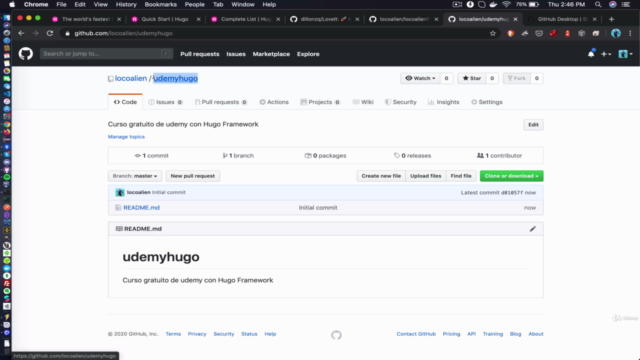Click the battery status icon
Image resolution: width=640 pixels, height=360 pixels.
(x=534, y=4)
